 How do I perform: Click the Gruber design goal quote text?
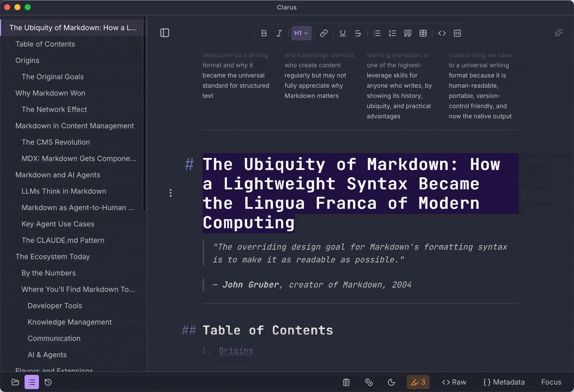[360, 253]
